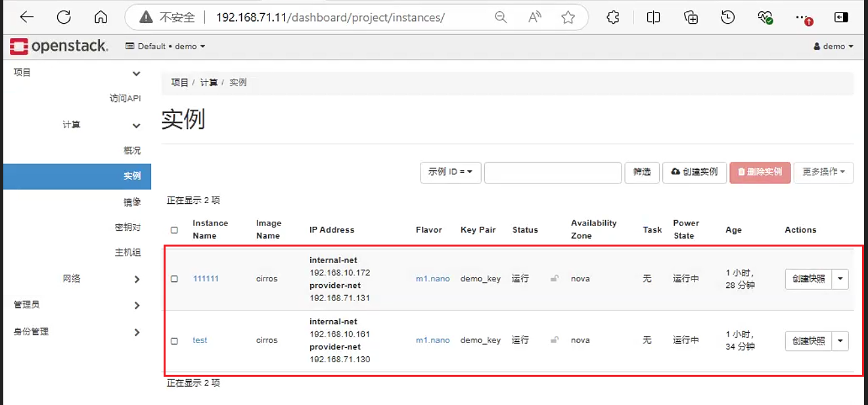Check the box for instance test
Image resolution: width=868 pixels, height=405 pixels.
tap(174, 341)
